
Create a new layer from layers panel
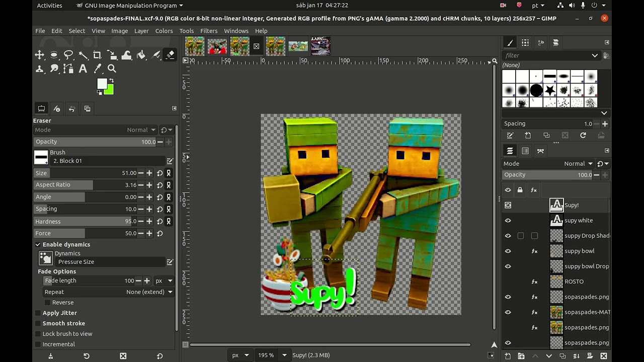(x=508, y=356)
